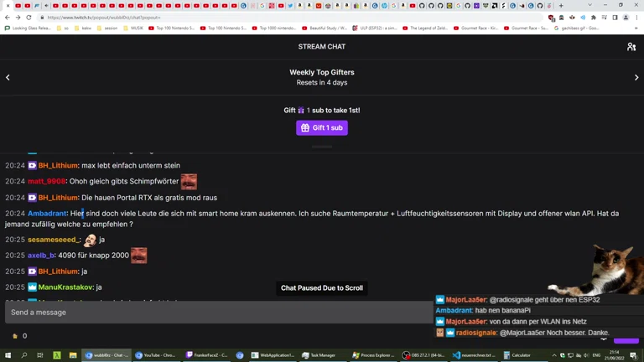Click username BH_Lithium in 'max lebt' message

[x=58, y=165]
